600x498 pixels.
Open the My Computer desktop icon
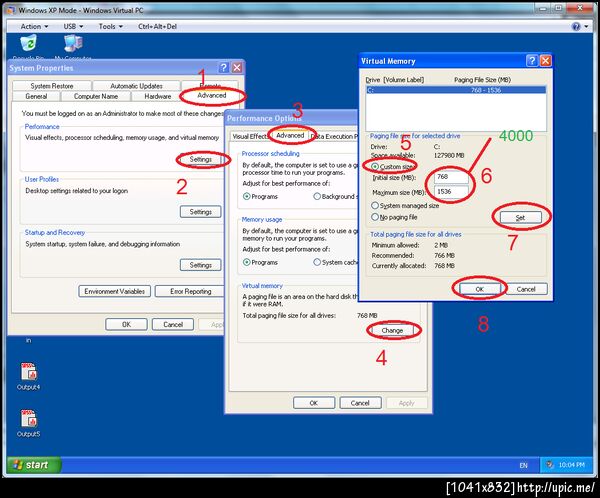(x=73, y=43)
